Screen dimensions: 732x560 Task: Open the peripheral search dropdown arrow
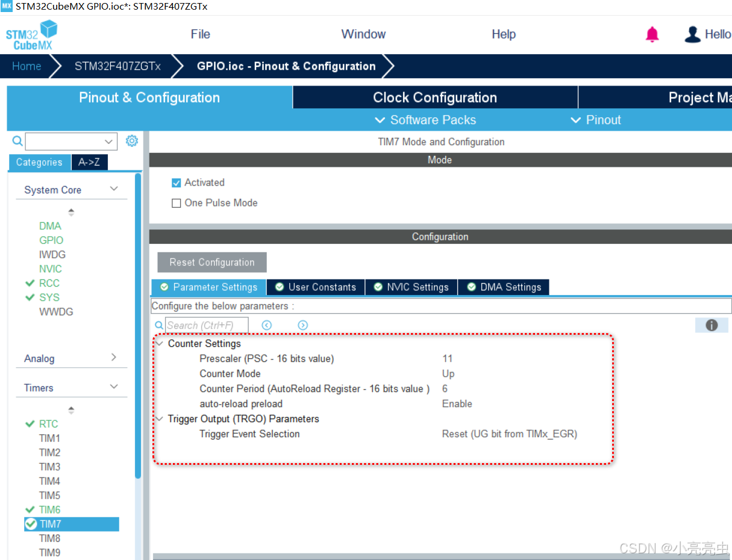(109, 142)
